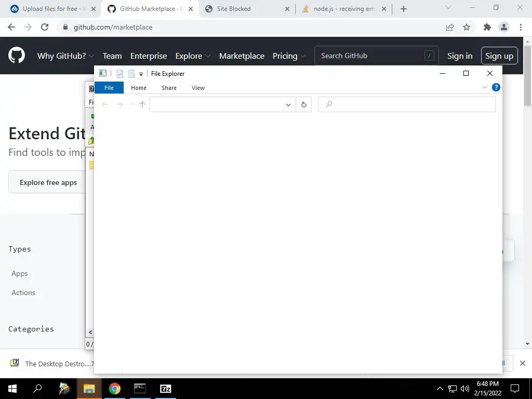Go back in Chrome
The width and height of the screenshot is (532, 399).
coord(11,27)
